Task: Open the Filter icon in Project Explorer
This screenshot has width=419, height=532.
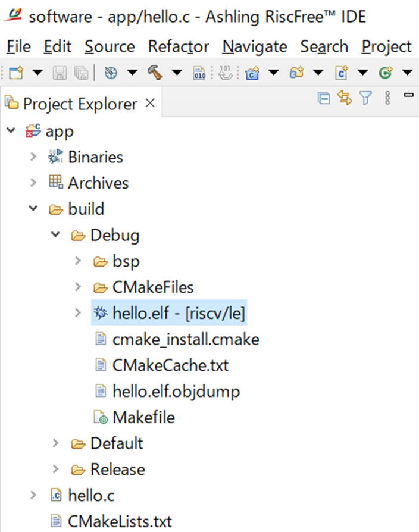Action: (365, 97)
